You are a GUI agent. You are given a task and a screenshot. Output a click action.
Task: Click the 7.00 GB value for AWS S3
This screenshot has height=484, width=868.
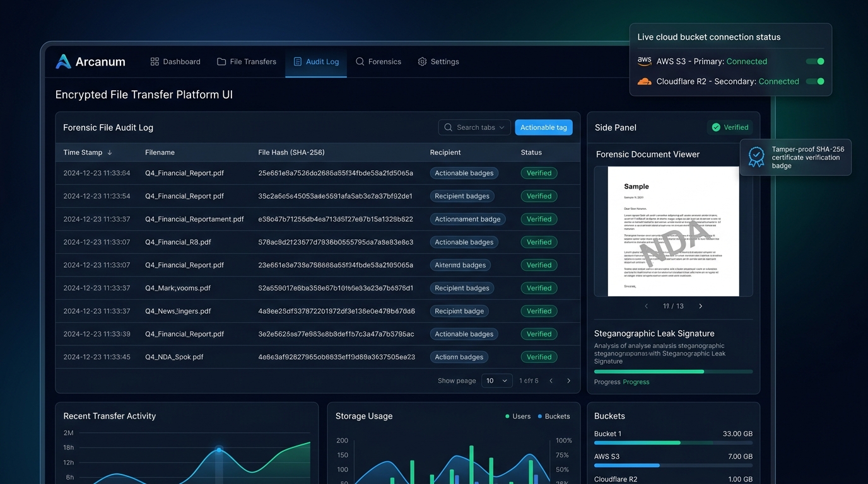(x=740, y=457)
